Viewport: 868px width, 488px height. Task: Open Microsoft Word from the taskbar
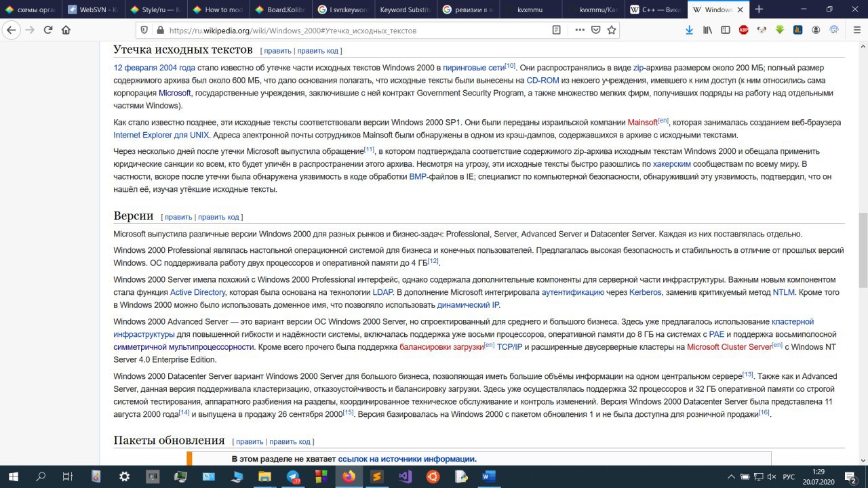[490, 476]
